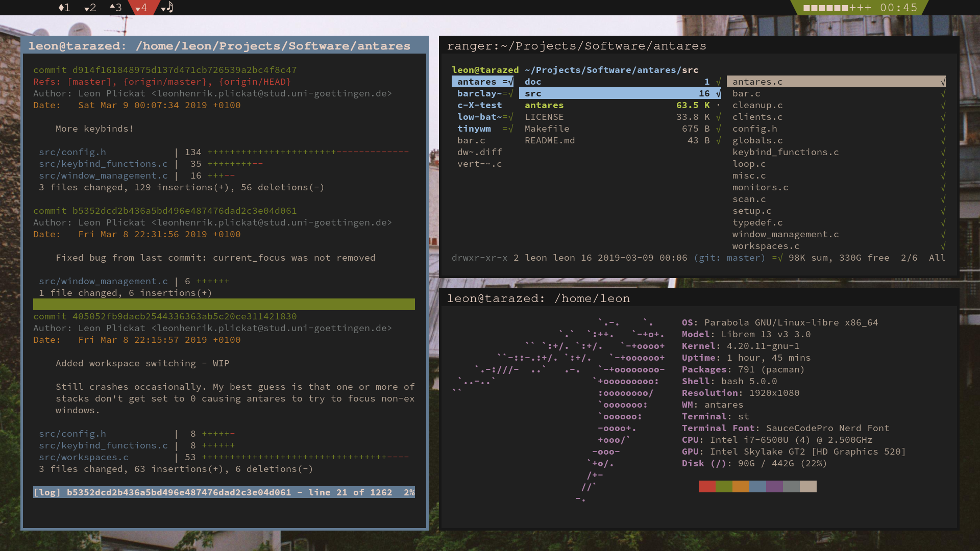This screenshot has width=980, height=551.
Task: Open antares.c in ranger preview column
Action: tap(757, 82)
